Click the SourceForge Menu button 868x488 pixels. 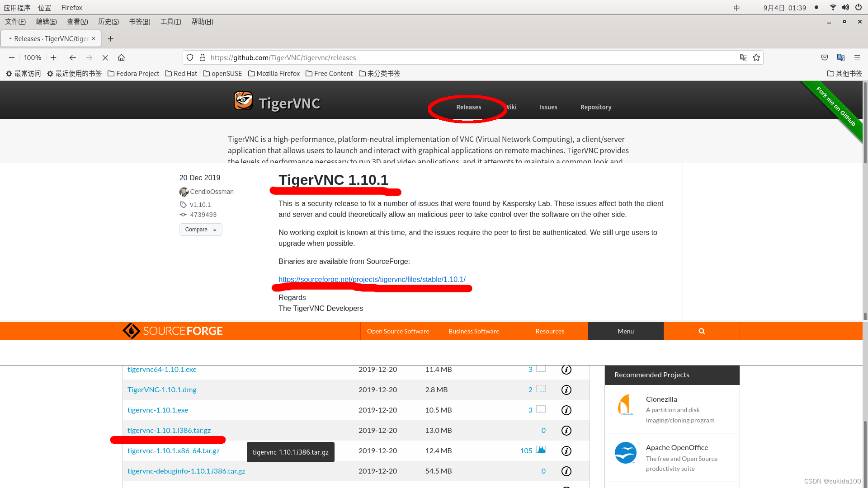tap(625, 331)
